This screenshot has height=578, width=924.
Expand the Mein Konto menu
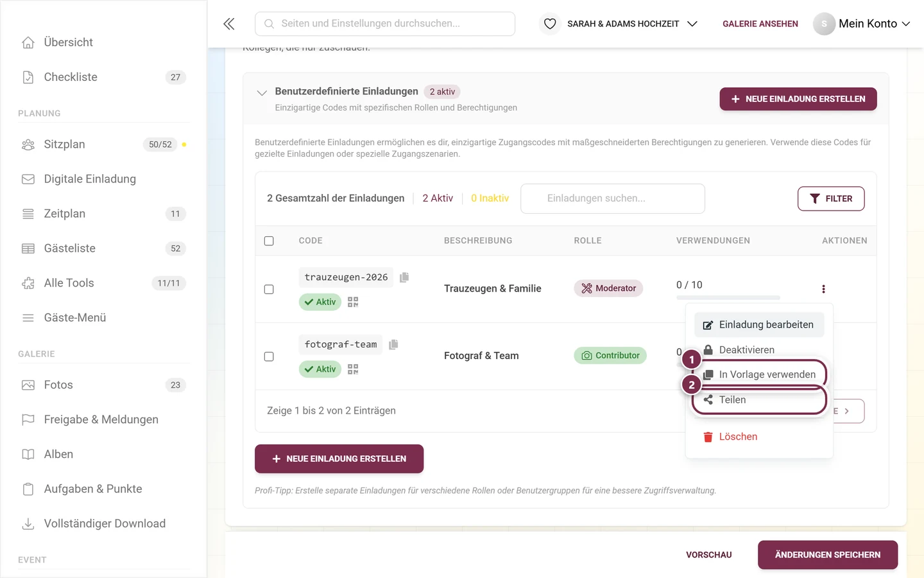coord(862,24)
